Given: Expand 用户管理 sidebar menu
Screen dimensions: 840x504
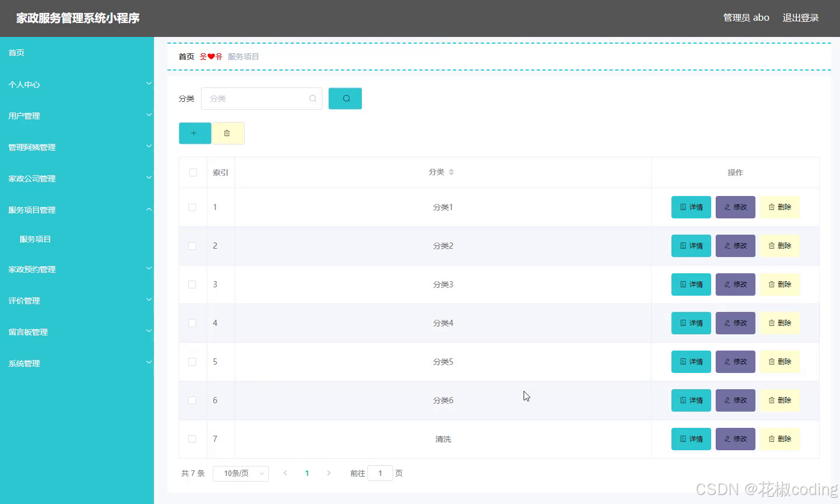Looking at the screenshot, I should point(77,116).
